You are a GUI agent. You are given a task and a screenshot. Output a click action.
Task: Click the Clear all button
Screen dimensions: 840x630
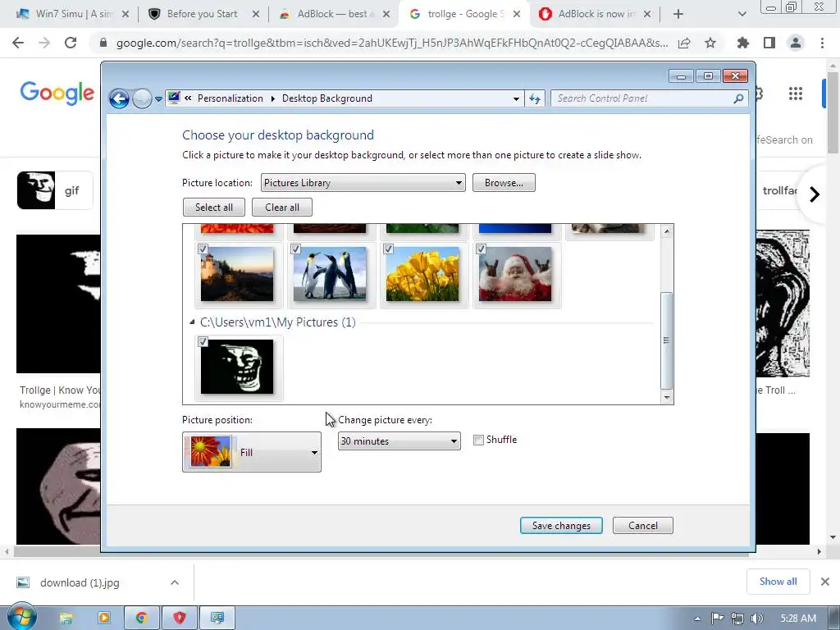pyautogui.click(x=282, y=208)
